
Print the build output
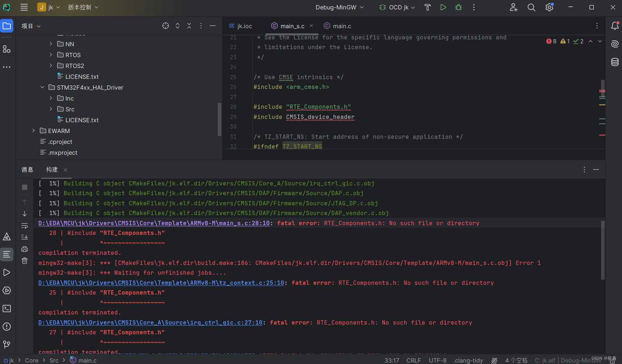[x=25, y=249]
